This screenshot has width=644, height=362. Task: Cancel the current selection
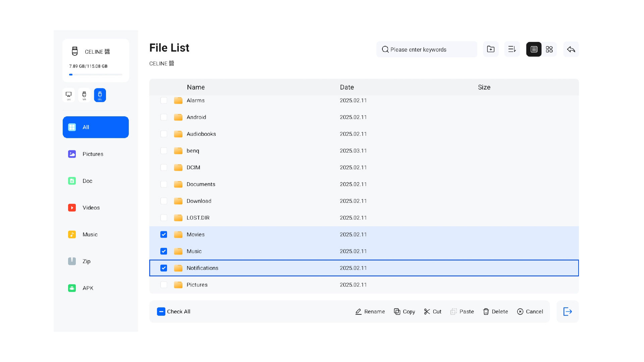[530, 311]
